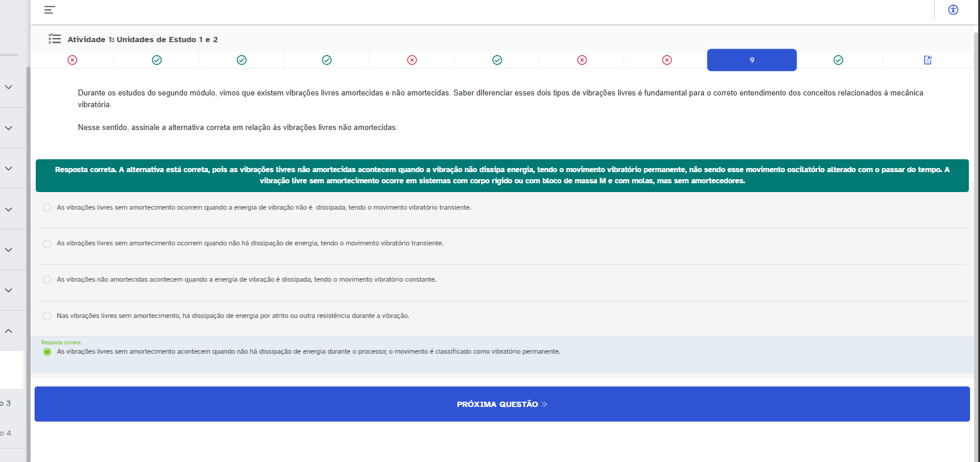Screen dimensions: 980x462
Task: Select the green correct answer radio button
Action: click(x=47, y=352)
